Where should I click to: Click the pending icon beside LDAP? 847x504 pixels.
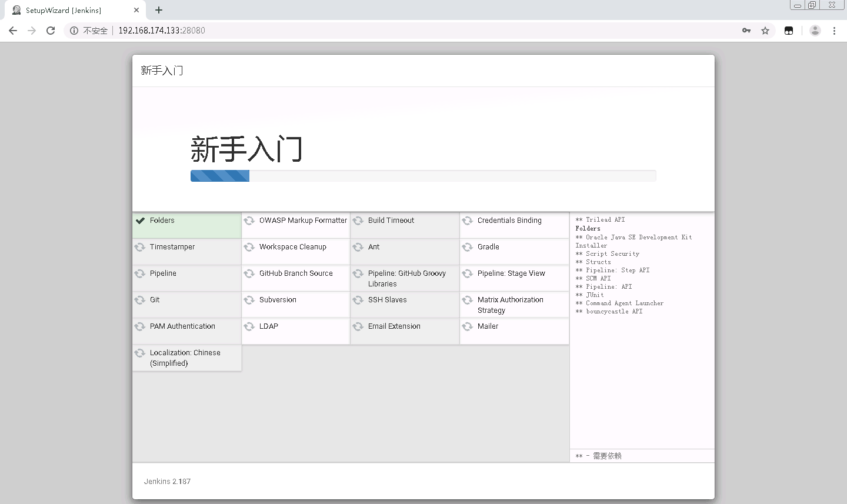[249, 326]
